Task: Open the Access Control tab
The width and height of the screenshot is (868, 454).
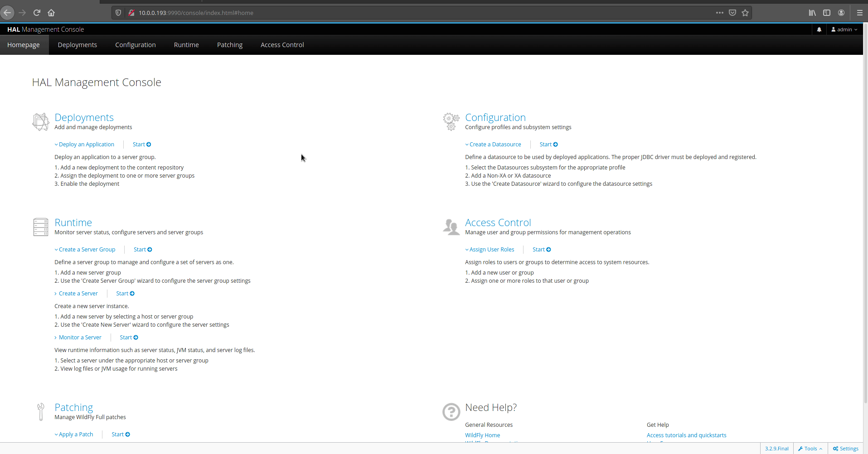Action: 282,45
